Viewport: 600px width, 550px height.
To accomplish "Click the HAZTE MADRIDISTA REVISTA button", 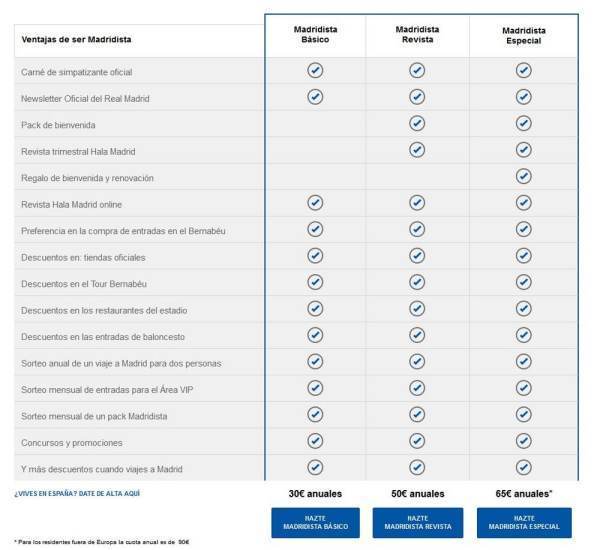I will tap(418, 523).
